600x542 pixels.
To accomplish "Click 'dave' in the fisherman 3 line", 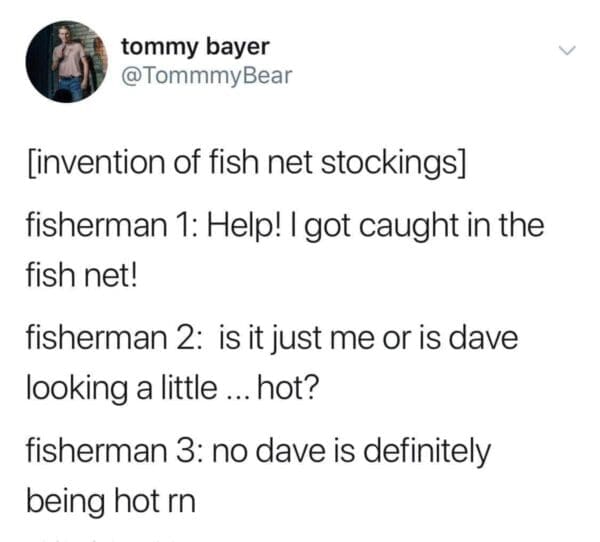I will [x=290, y=451].
